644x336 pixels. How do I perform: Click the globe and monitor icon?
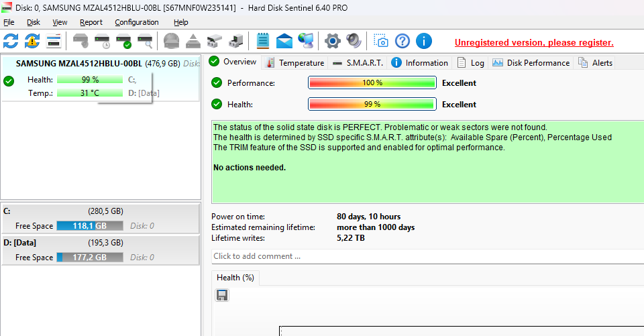click(306, 41)
